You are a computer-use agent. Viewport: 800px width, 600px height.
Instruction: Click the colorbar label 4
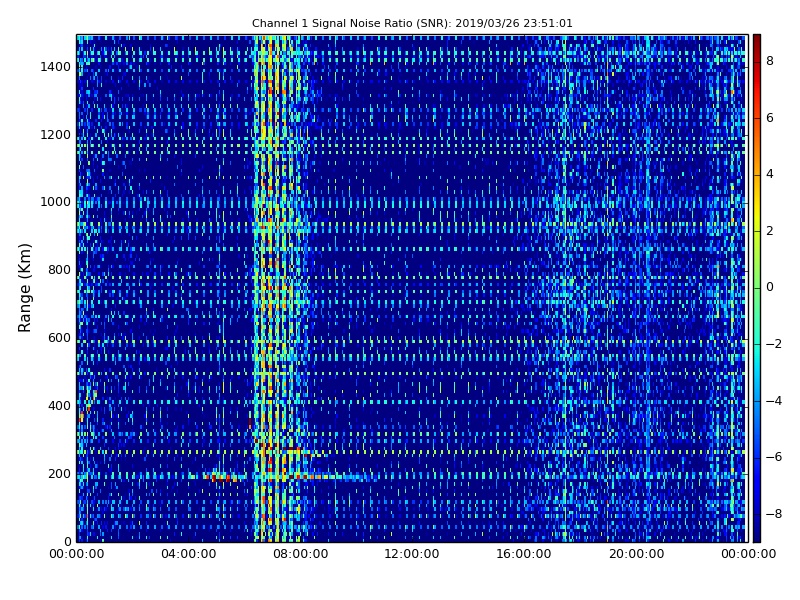click(770, 174)
